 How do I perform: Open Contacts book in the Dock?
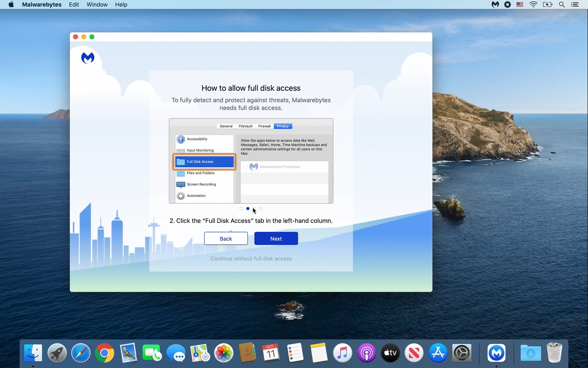247,353
